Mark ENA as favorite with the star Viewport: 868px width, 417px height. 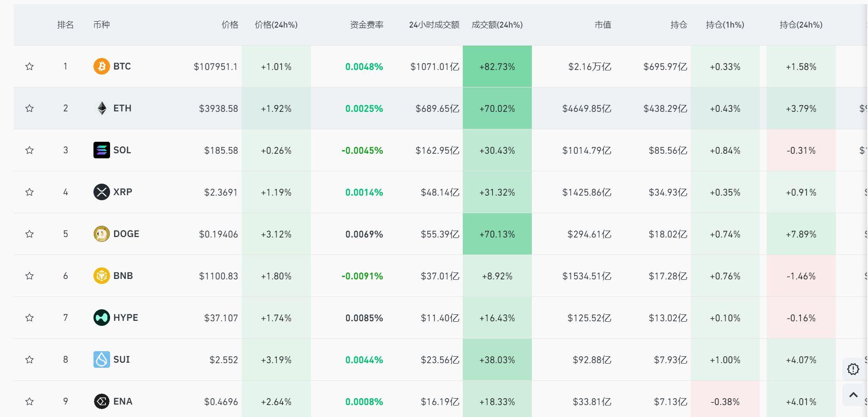(x=29, y=401)
